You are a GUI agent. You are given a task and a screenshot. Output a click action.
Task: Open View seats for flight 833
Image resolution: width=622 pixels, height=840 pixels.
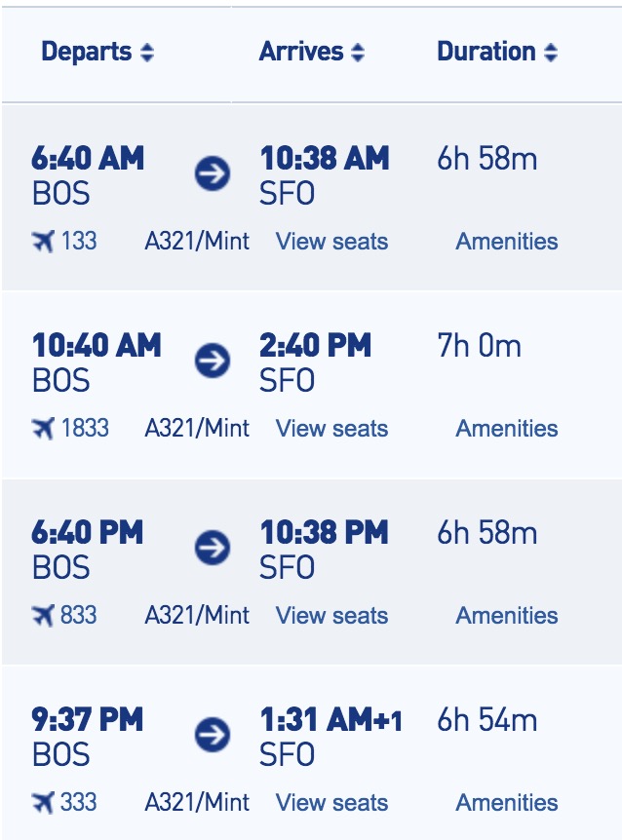331,615
